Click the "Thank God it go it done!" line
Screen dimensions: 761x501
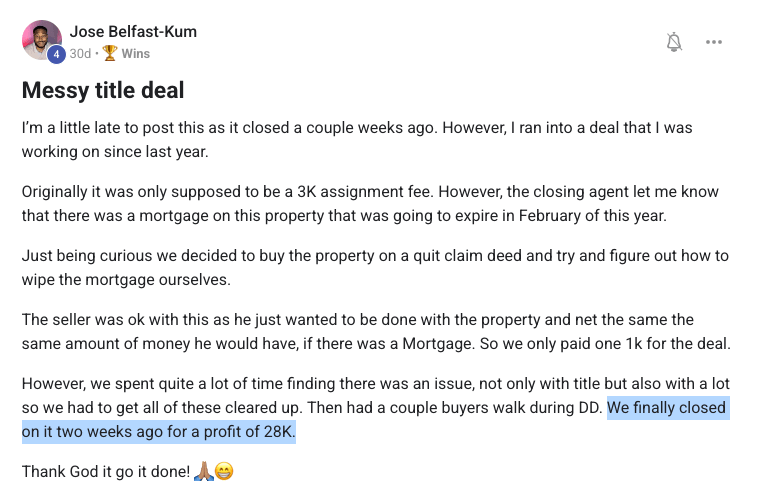(x=106, y=471)
